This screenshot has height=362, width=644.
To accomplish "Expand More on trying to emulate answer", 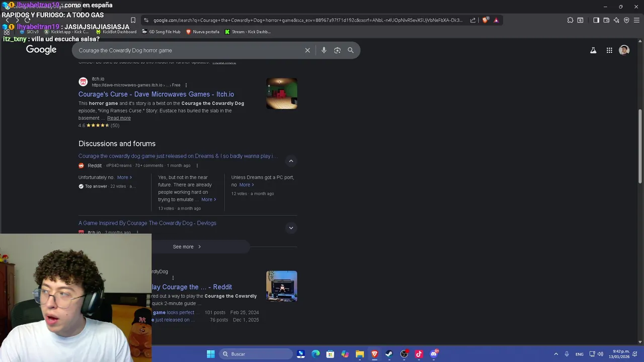I will (x=208, y=200).
